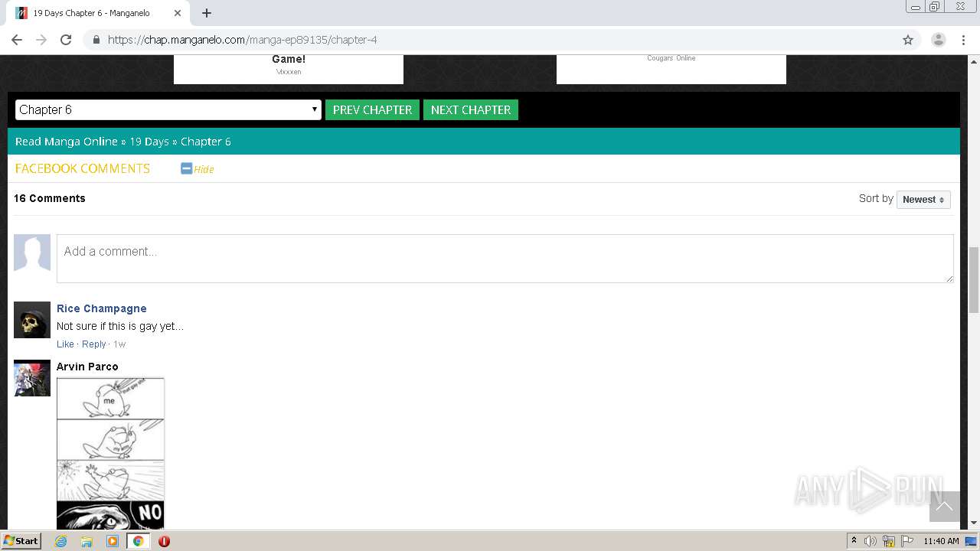Click the 11:40 AM system clock
980x551 pixels.
point(941,541)
